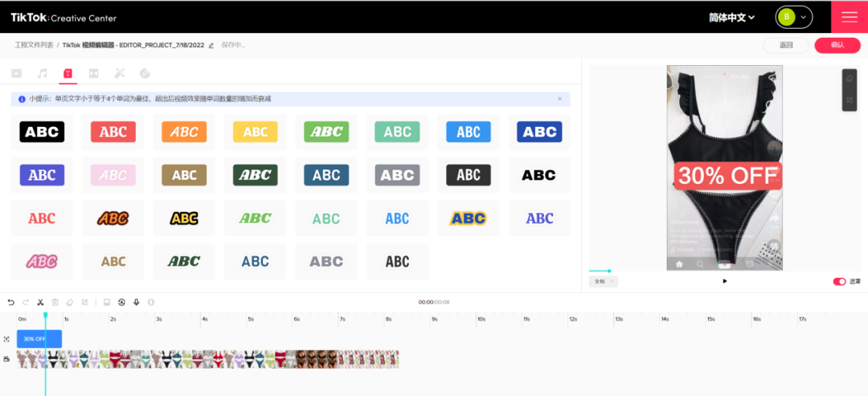The height and width of the screenshot is (396, 868).
Task: Click the 返回 back button
Action: tap(786, 45)
